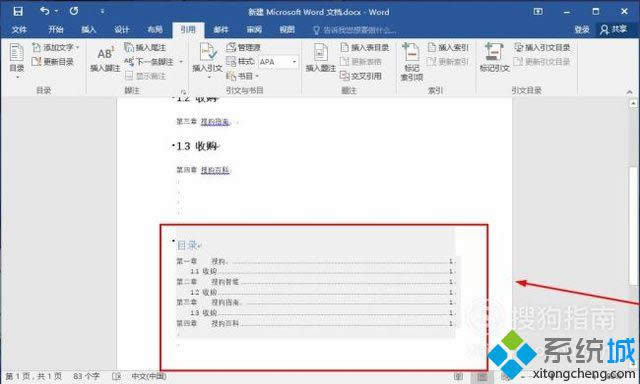Click the 第三章 搜狗指南 TOC entry

pyautogui.click(x=315, y=302)
